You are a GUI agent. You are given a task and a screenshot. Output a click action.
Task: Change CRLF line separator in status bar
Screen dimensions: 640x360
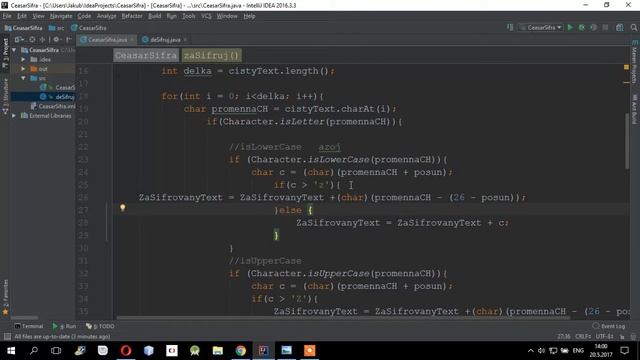click(583, 336)
